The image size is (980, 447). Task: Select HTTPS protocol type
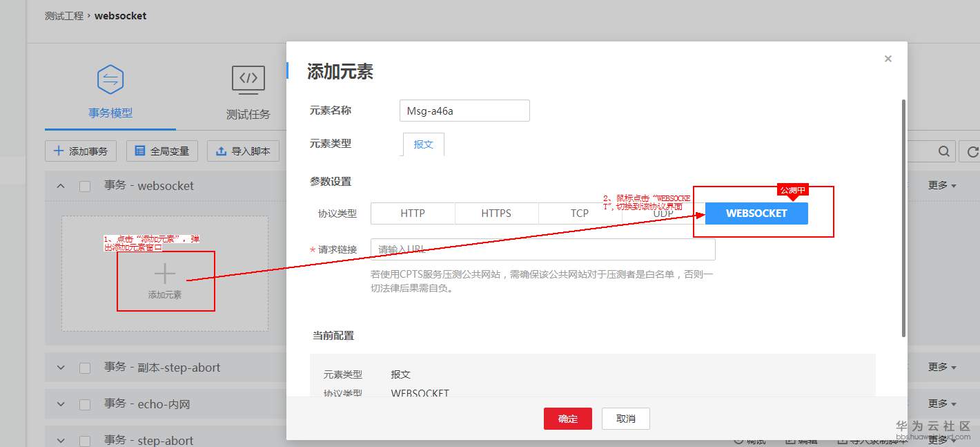point(496,213)
